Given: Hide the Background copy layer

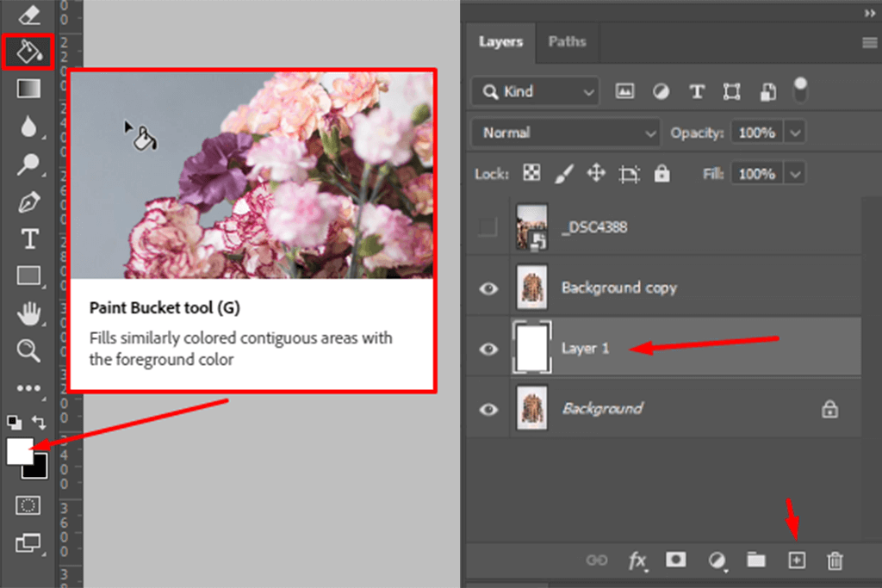Looking at the screenshot, I should click(488, 288).
